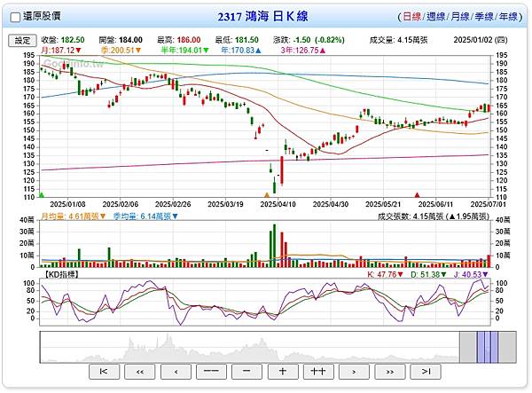
Task: Click the 半年:194.01 half-year average label
Action: [x=185, y=51]
